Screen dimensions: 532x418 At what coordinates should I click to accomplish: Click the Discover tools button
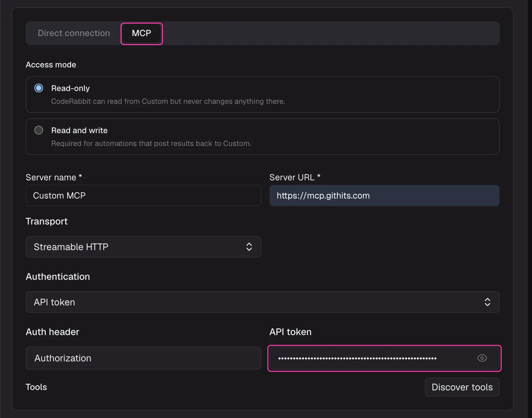tap(462, 387)
